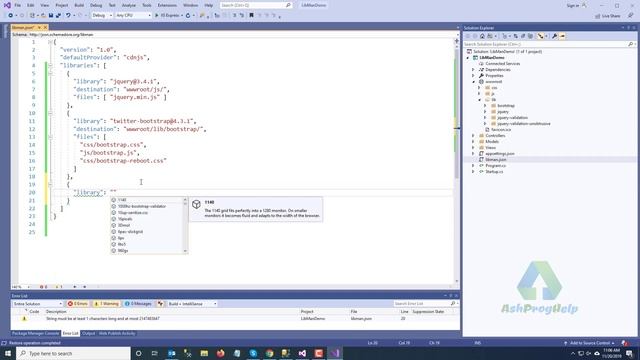Image resolution: width=640 pixels, height=360 pixels.
Task: Toggle the bookmark icon in toolbar
Action: [x=251, y=16]
